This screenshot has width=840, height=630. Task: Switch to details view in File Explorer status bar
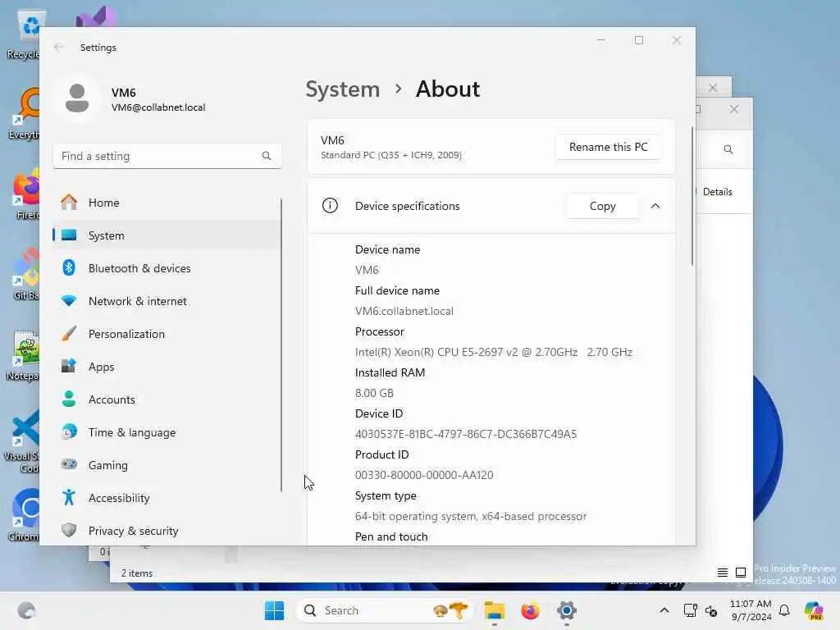click(x=722, y=573)
